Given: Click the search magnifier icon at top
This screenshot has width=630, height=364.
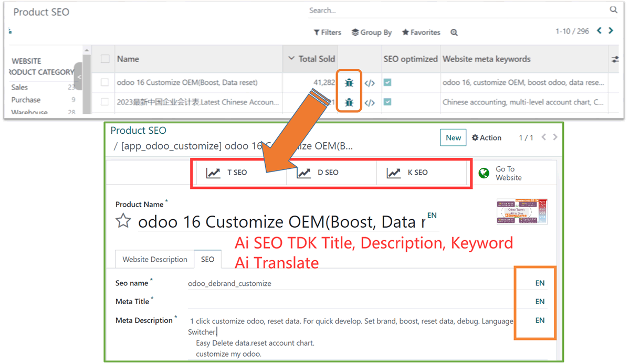Looking at the screenshot, I should 613,10.
